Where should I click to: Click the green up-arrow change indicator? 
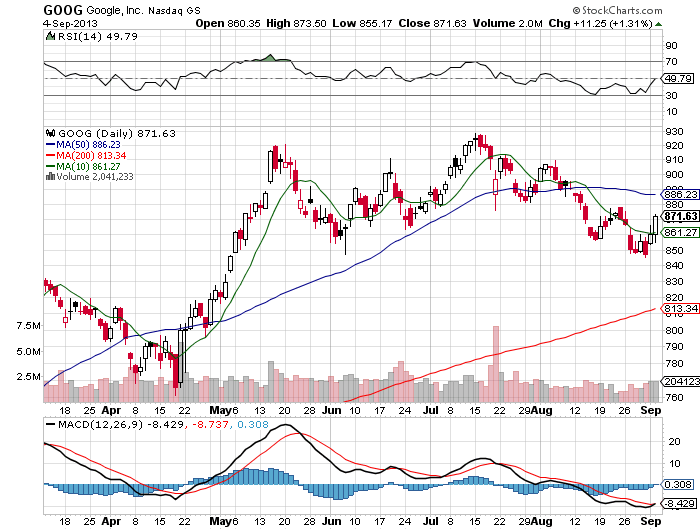click(x=658, y=24)
